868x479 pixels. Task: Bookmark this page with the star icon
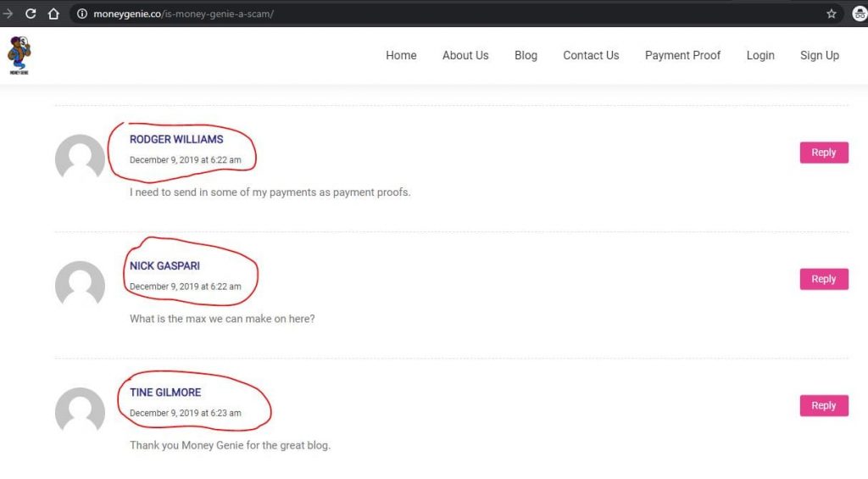[831, 14]
